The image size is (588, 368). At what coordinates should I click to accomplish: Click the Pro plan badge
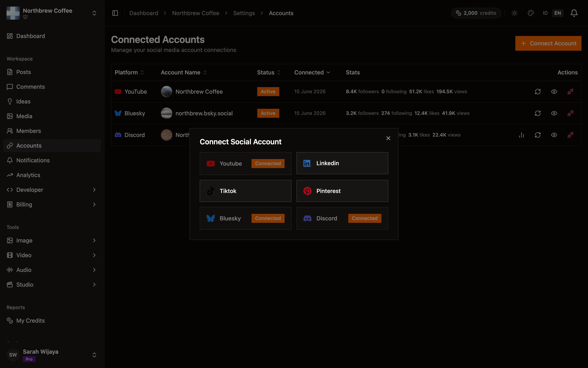click(x=29, y=359)
